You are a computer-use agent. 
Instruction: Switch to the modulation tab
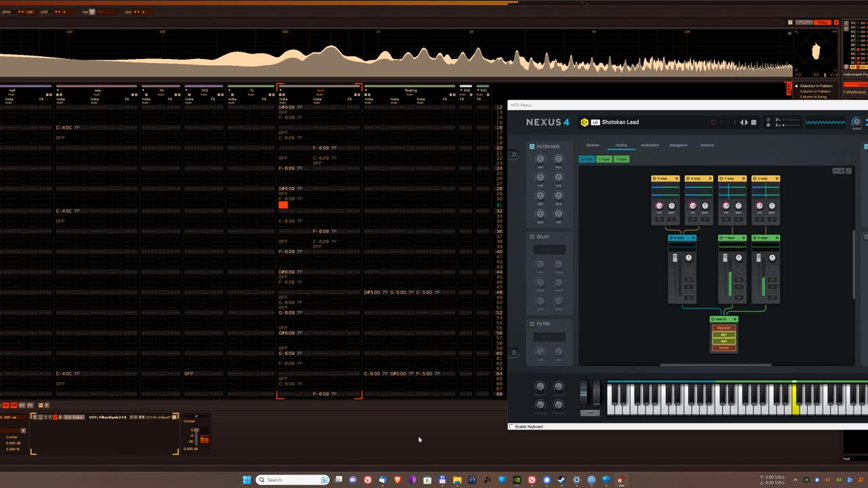point(650,145)
